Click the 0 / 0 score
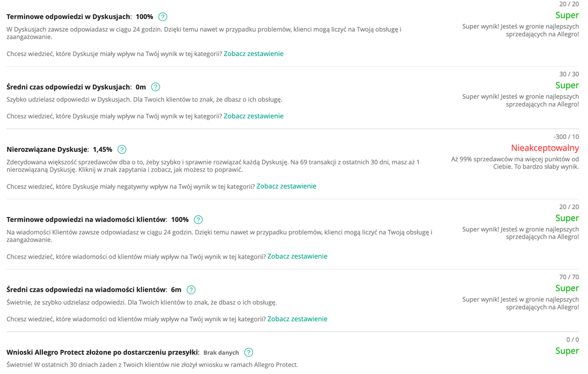The width and height of the screenshot is (588, 374). 572,340
